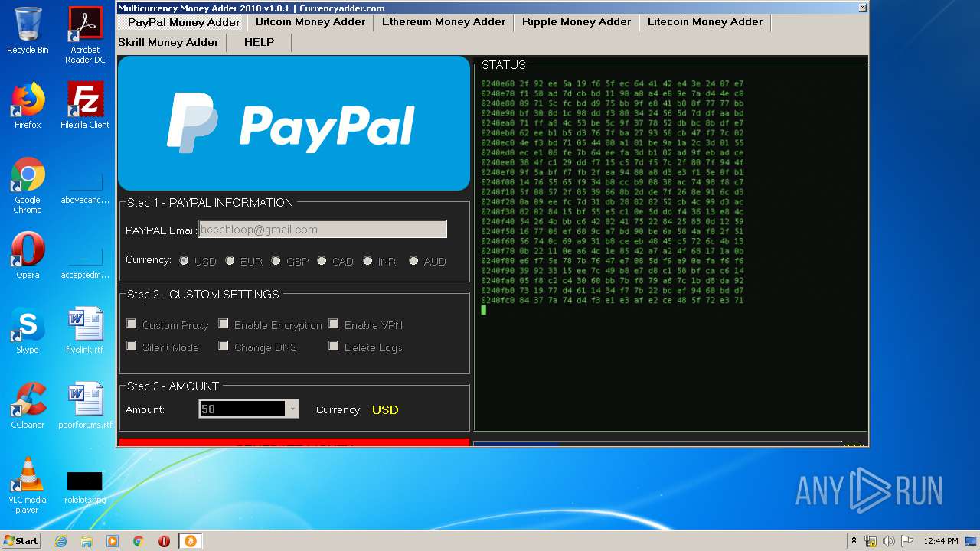Open fivelink.rtf document icon
The width and height of the screenshot is (980, 551).
(85, 331)
